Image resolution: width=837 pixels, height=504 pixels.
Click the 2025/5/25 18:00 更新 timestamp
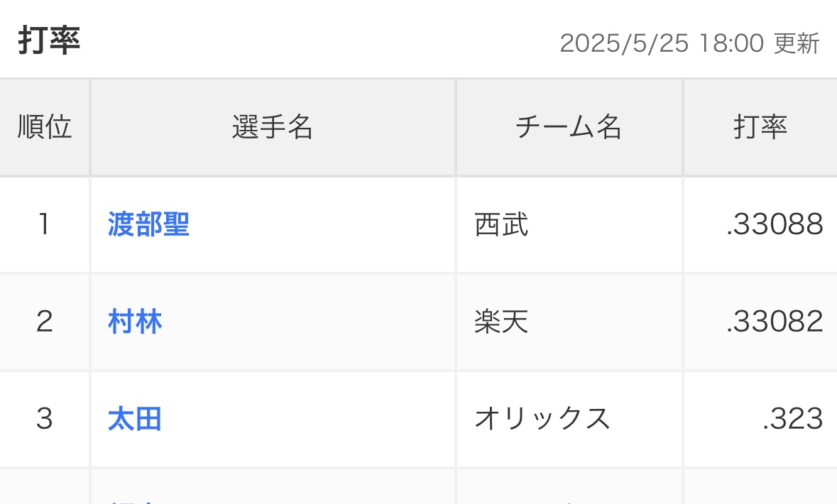(x=689, y=44)
